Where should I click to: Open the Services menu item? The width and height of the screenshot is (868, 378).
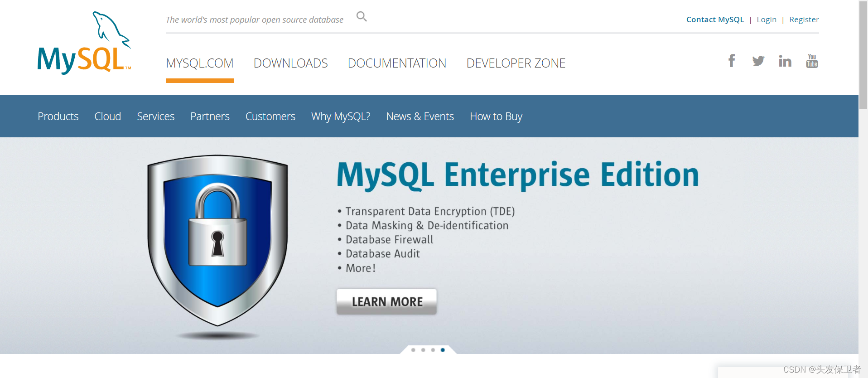click(156, 116)
